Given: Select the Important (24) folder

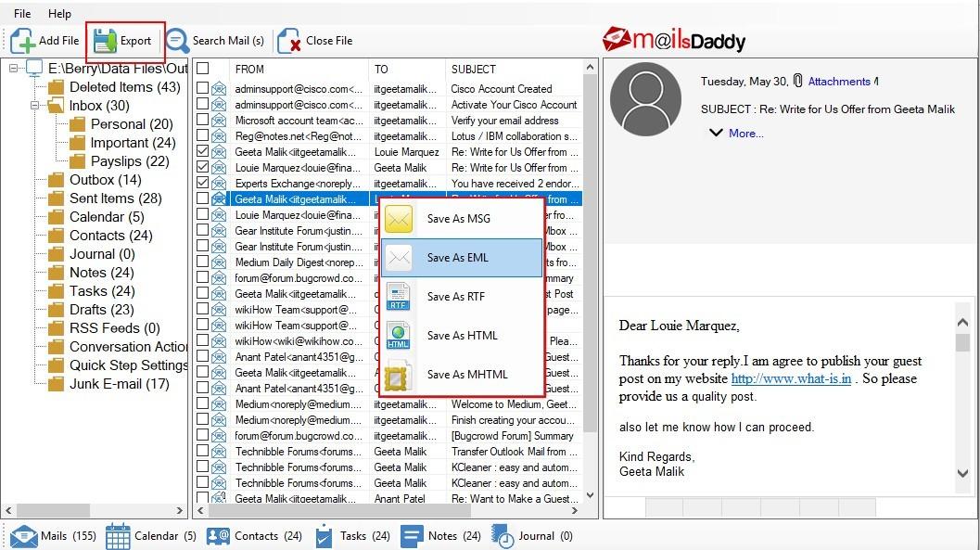Looking at the screenshot, I should coord(134,143).
